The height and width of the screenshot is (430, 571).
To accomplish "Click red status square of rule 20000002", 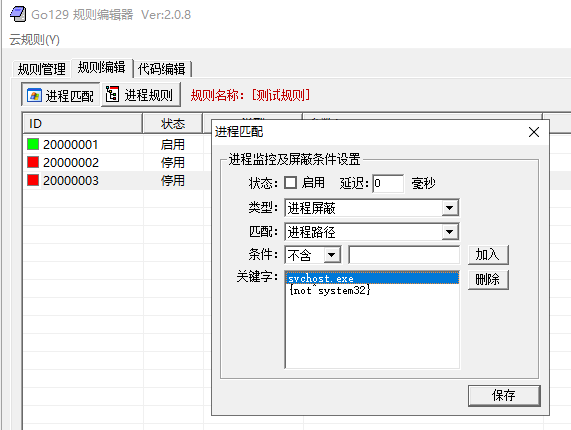I will coord(33,162).
